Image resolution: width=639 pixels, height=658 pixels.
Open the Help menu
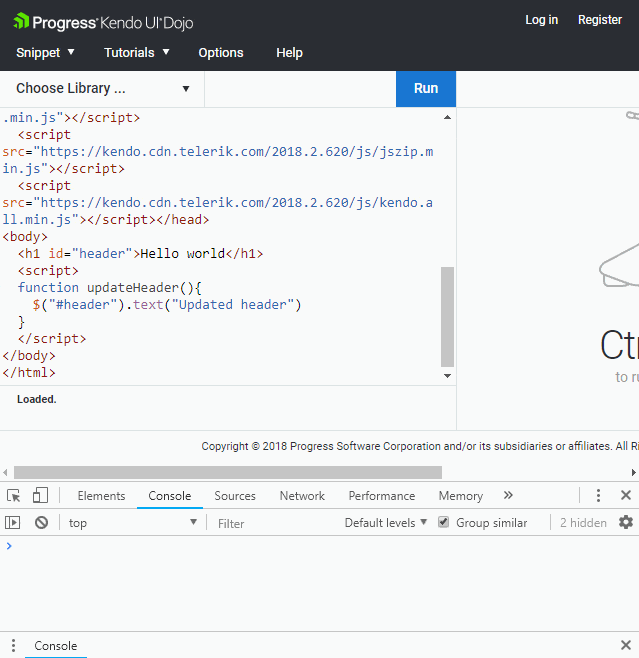coord(289,52)
